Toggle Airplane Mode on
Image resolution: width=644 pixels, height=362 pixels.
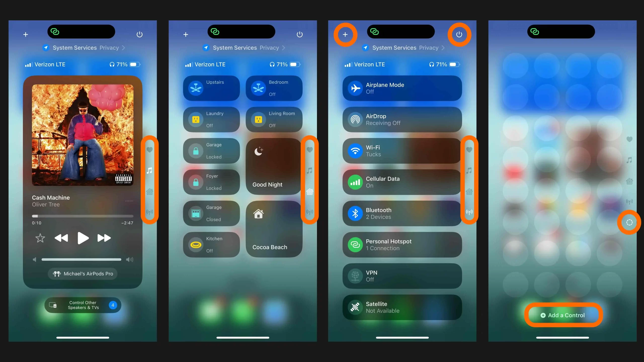[x=402, y=88]
